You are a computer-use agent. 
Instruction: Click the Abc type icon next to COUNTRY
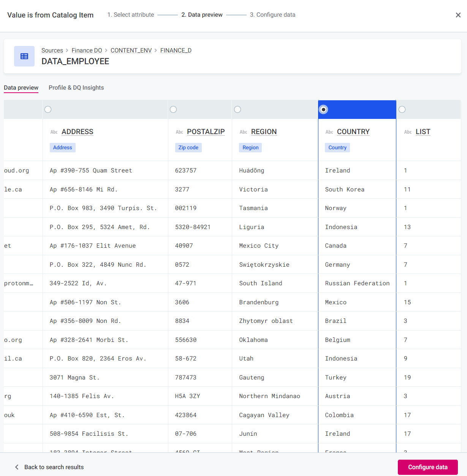(x=329, y=132)
